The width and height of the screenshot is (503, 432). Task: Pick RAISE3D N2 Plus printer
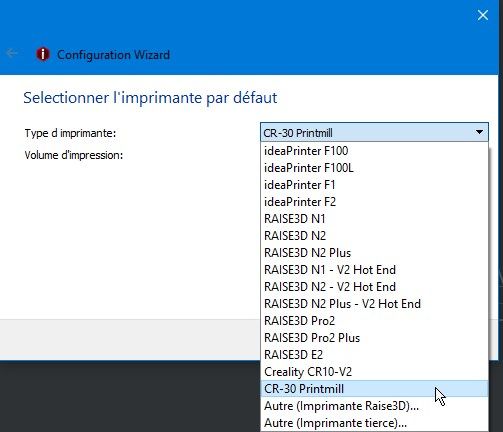click(x=374, y=253)
